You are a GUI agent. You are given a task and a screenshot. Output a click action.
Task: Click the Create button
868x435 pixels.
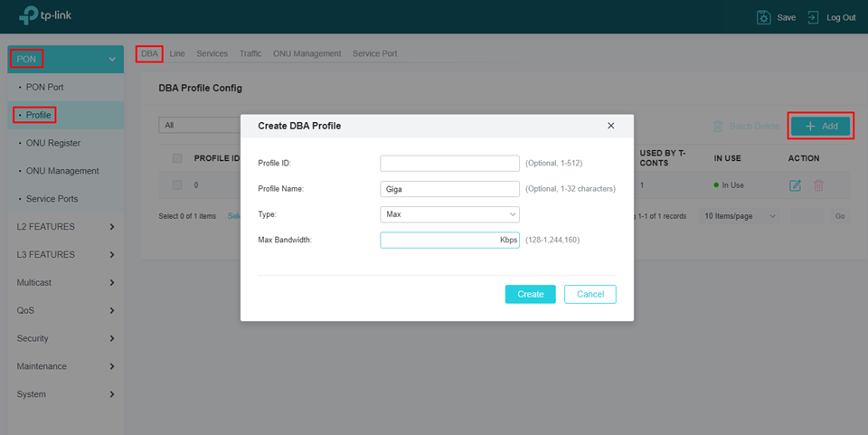530,294
